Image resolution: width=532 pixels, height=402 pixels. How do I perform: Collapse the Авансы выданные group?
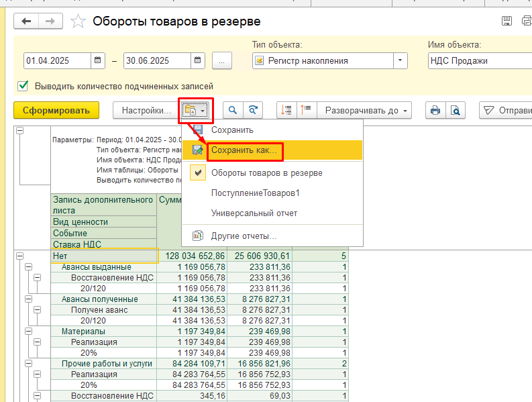click(x=29, y=267)
